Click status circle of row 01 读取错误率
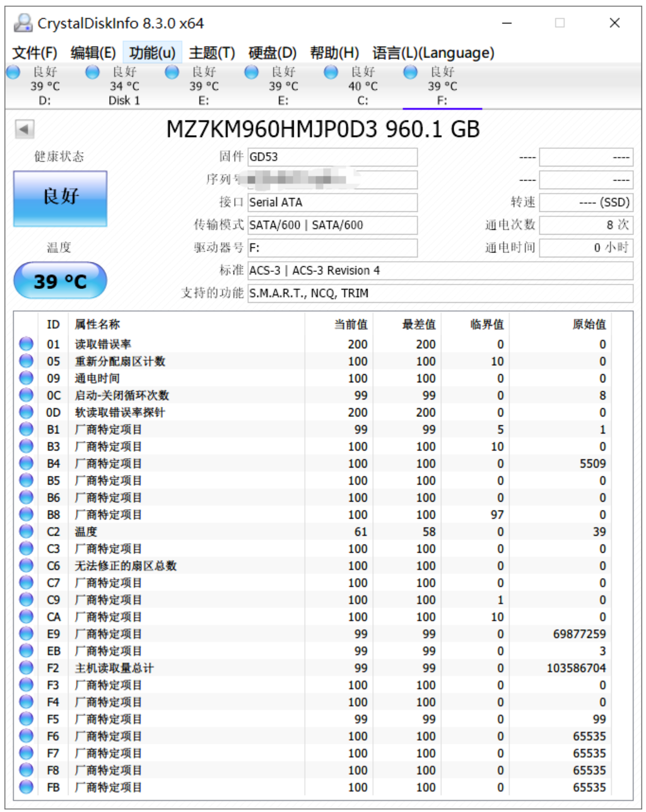Screen dimensions: 646x812 pyautogui.click(x=26, y=344)
